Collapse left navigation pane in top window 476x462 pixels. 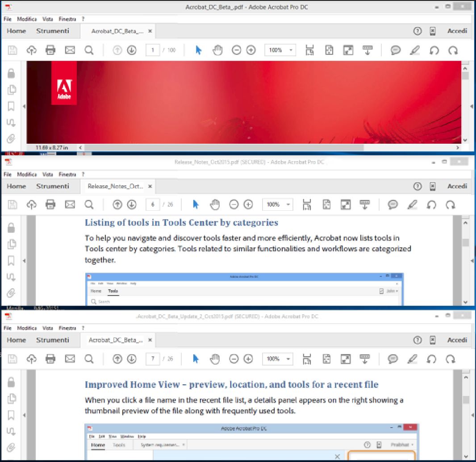[24, 106]
